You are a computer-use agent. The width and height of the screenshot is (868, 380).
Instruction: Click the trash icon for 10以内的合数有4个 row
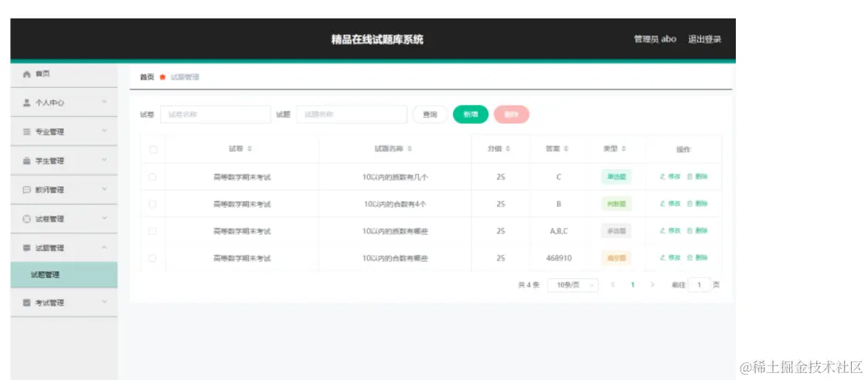(689, 204)
